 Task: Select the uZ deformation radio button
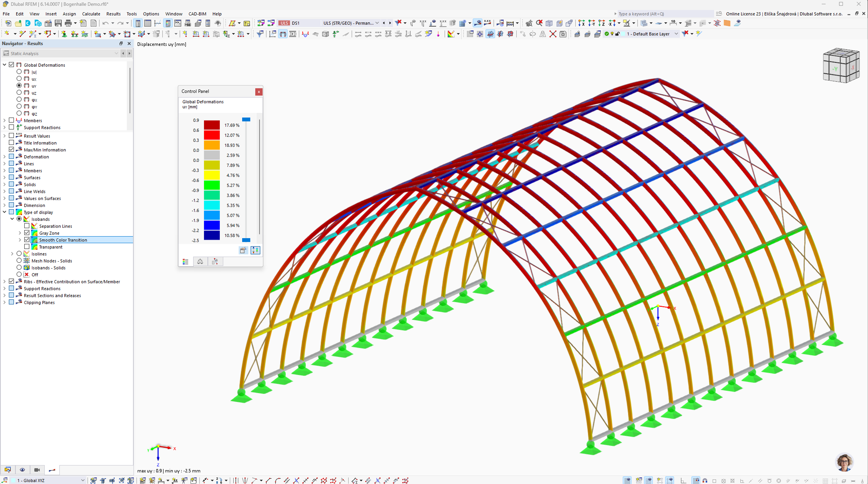(19, 92)
